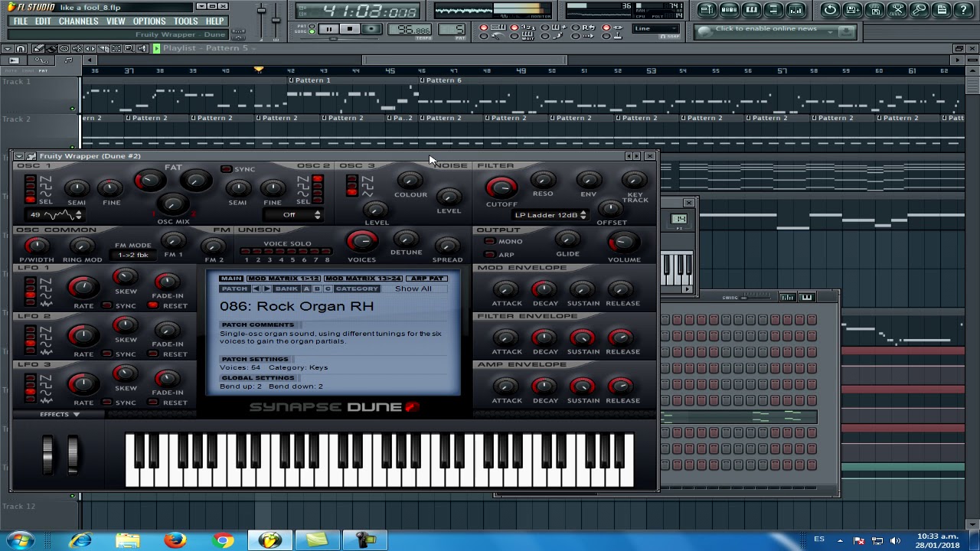Select the mute tool in playlist toolbar
Viewport: 980px width, 551px height.
click(77, 48)
